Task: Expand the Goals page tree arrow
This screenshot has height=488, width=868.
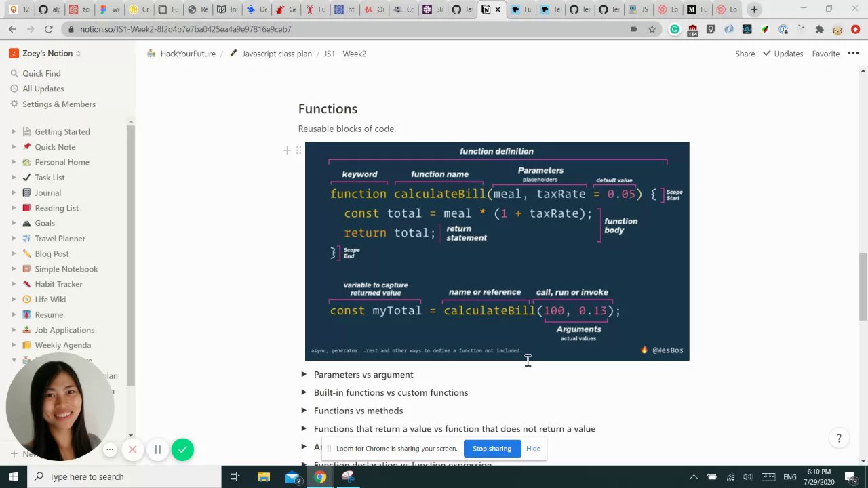Action: [x=14, y=223]
